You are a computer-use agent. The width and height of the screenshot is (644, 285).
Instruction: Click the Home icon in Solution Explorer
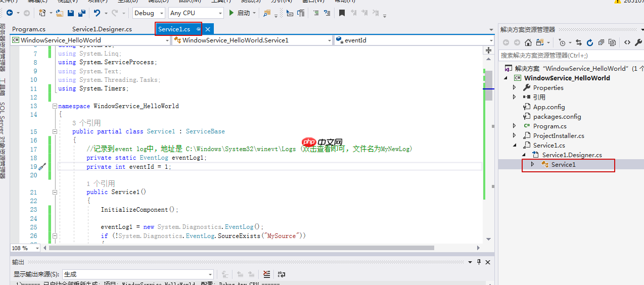[x=528, y=43]
